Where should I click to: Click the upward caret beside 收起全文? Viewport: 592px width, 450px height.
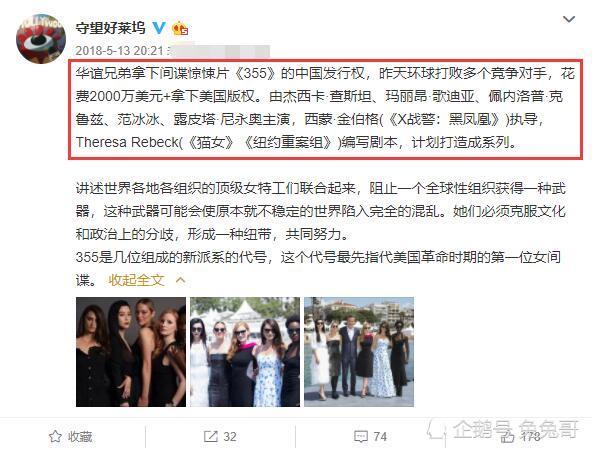180,280
